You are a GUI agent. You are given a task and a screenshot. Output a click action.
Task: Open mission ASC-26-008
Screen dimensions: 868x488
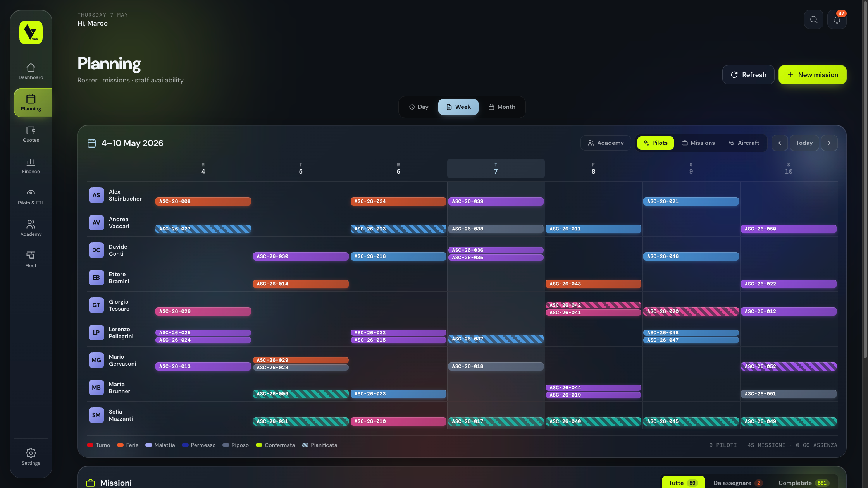tap(203, 201)
